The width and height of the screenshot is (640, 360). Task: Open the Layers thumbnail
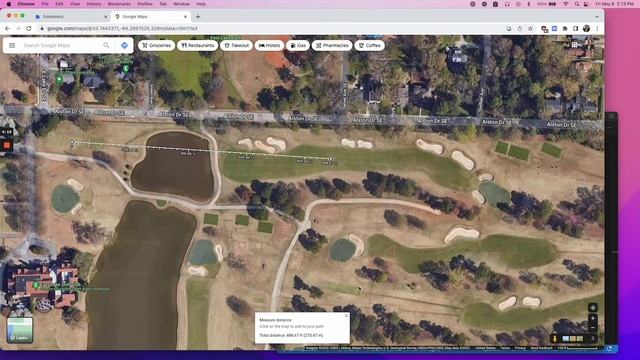(x=20, y=330)
